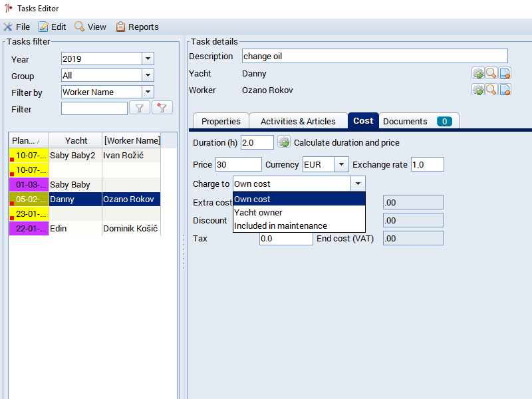Viewport: 532px width, 399px height.
Task: Open the Filter by dropdown
Action: [148, 92]
